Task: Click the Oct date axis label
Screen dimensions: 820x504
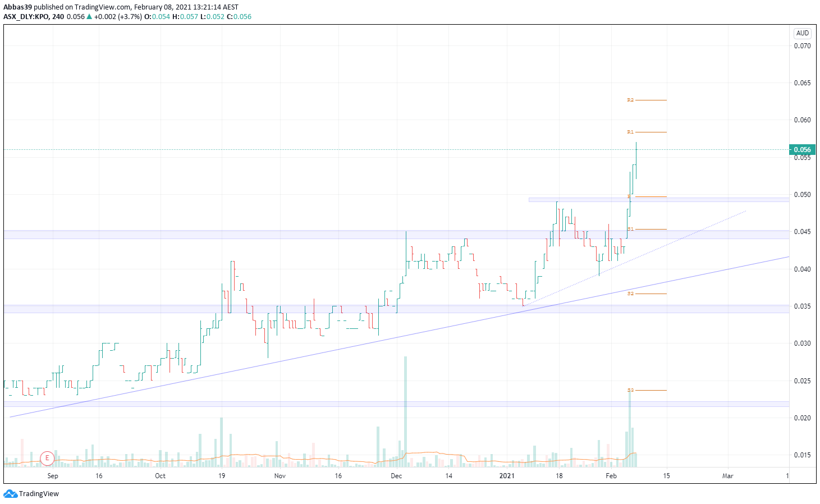Action: (161, 476)
